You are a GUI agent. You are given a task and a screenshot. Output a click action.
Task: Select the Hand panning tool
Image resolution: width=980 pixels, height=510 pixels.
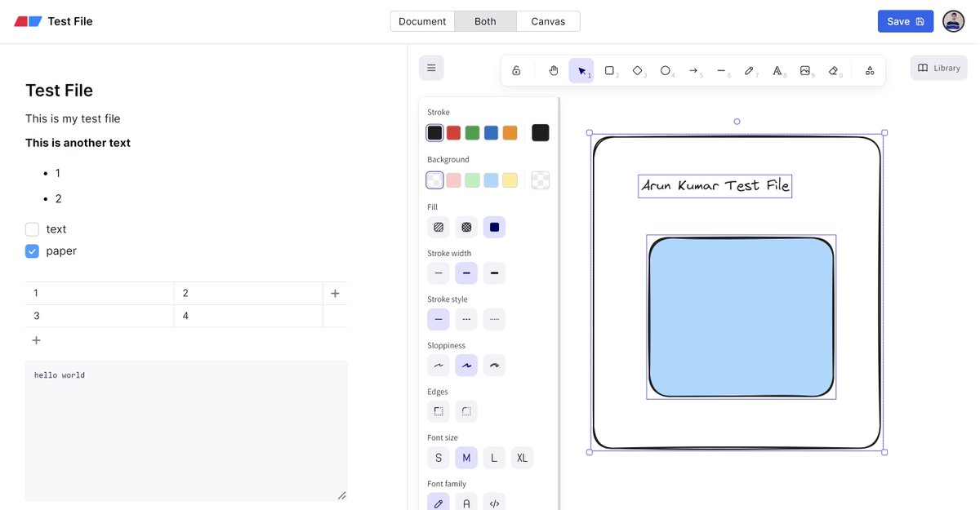point(554,71)
